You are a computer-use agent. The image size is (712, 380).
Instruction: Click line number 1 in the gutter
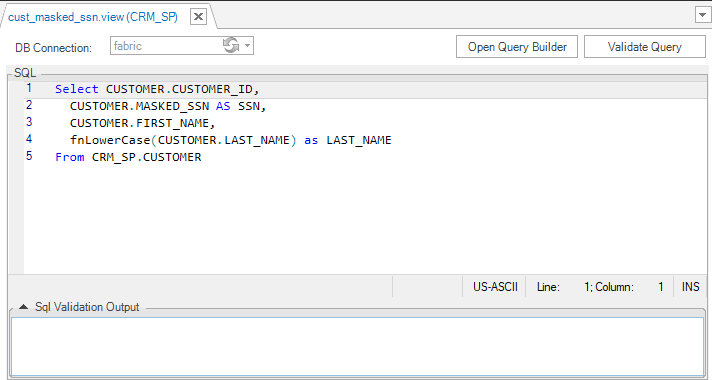[29, 88]
